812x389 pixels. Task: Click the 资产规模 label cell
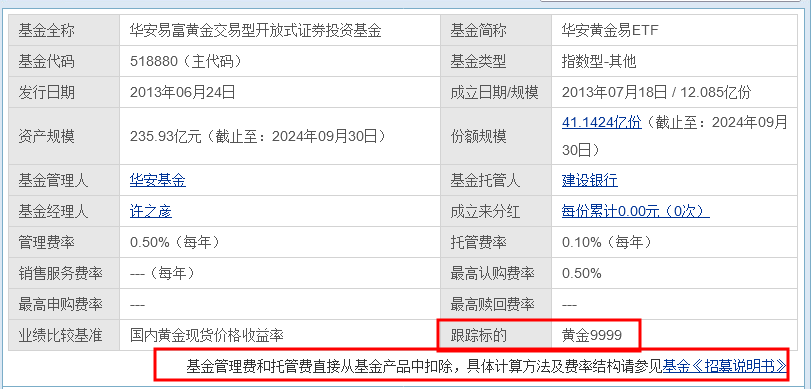click(x=64, y=136)
